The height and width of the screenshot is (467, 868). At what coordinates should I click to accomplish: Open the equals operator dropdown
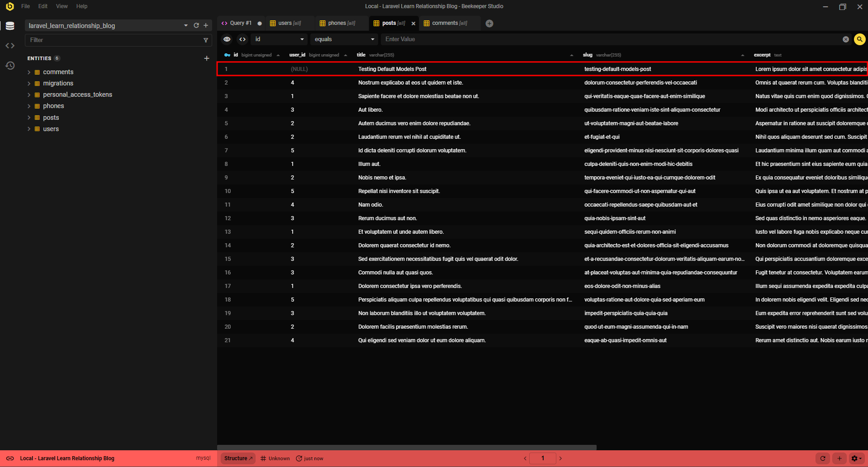tap(344, 39)
